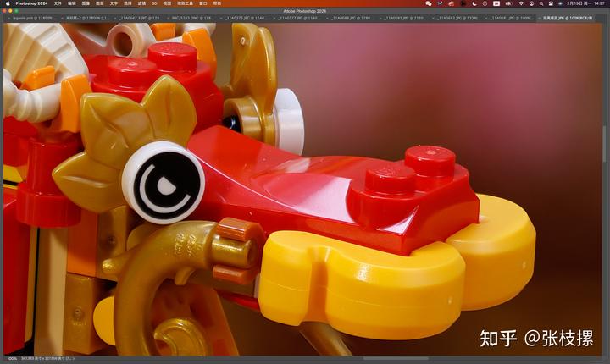
Task: Open the 3D menu
Action: coord(154,3)
